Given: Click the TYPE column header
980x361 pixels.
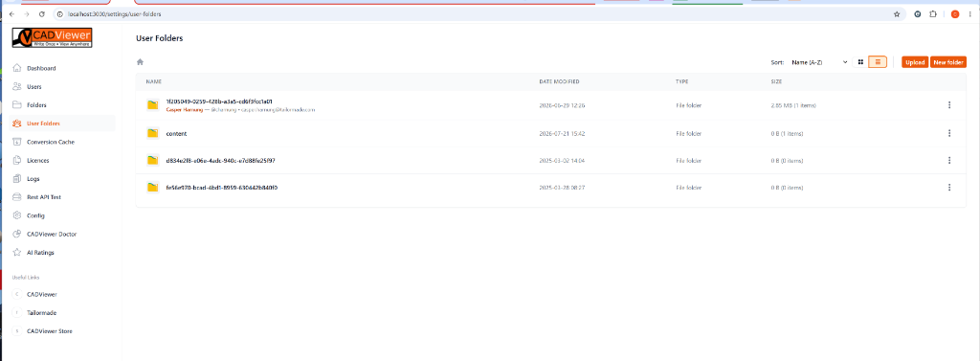Looking at the screenshot, I should (x=681, y=82).
